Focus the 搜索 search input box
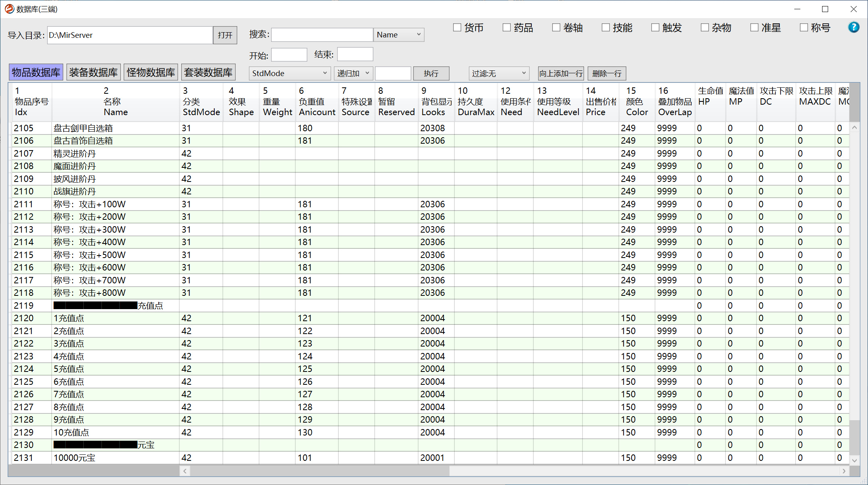 322,35
